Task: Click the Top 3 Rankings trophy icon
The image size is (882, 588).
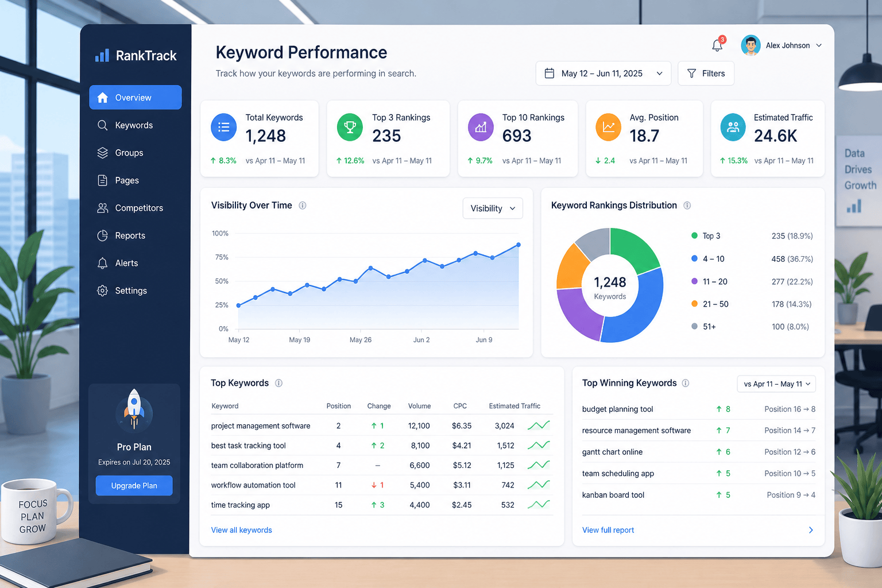Action: tap(350, 127)
